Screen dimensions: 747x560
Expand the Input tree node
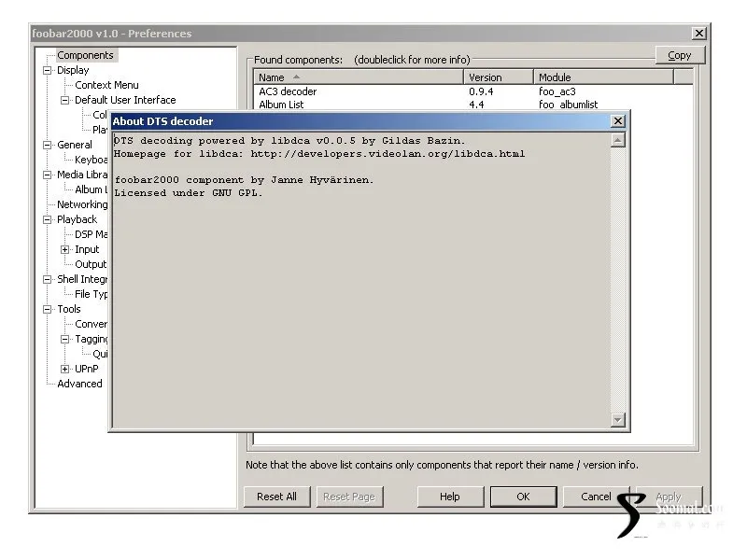coord(64,249)
